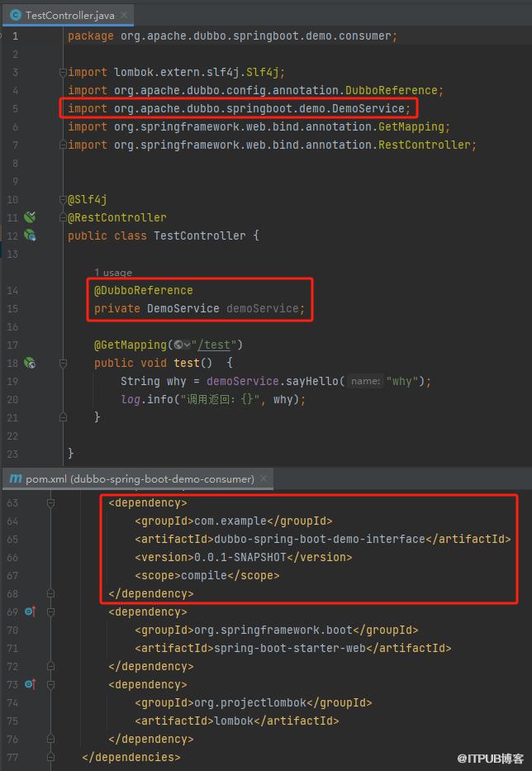This screenshot has width=532, height=771.
Task: Select the pom.xml (dubbo-spring-boot-demo-consumer) tab
Action: (x=139, y=479)
